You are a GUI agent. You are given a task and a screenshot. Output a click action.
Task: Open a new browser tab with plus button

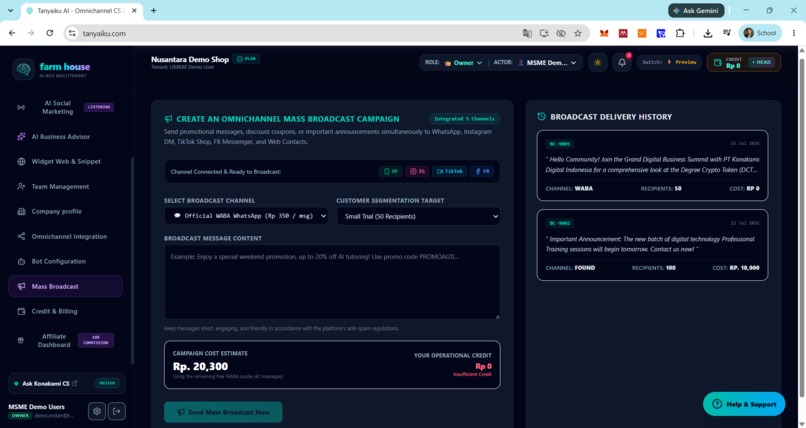(153, 10)
